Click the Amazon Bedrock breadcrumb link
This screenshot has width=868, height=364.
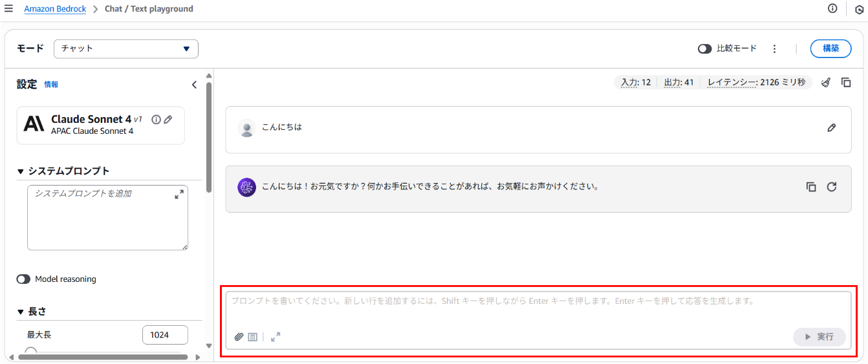[55, 9]
